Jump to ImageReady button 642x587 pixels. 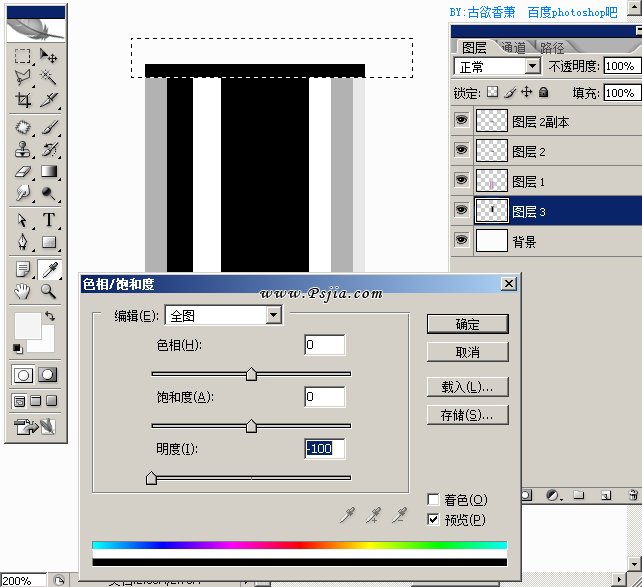point(34,427)
